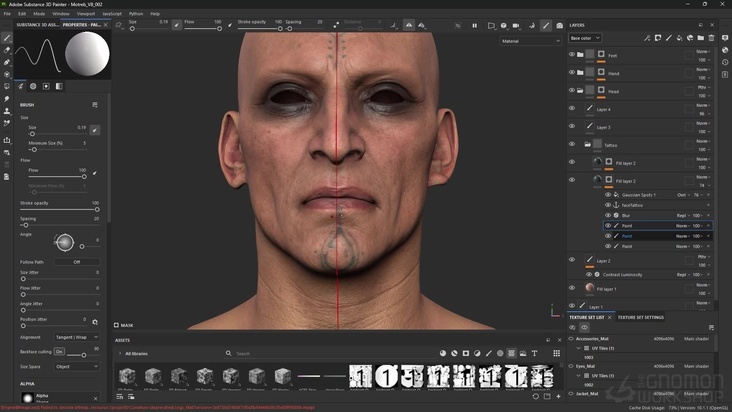The image size is (732, 412).
Task: Open the Viewport menu
Action: (x=86, y=14)
